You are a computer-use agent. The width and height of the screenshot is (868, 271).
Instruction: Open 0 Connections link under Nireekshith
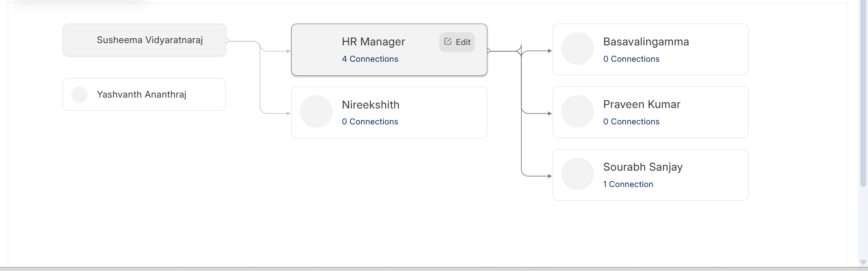click(x=370, y=122)
